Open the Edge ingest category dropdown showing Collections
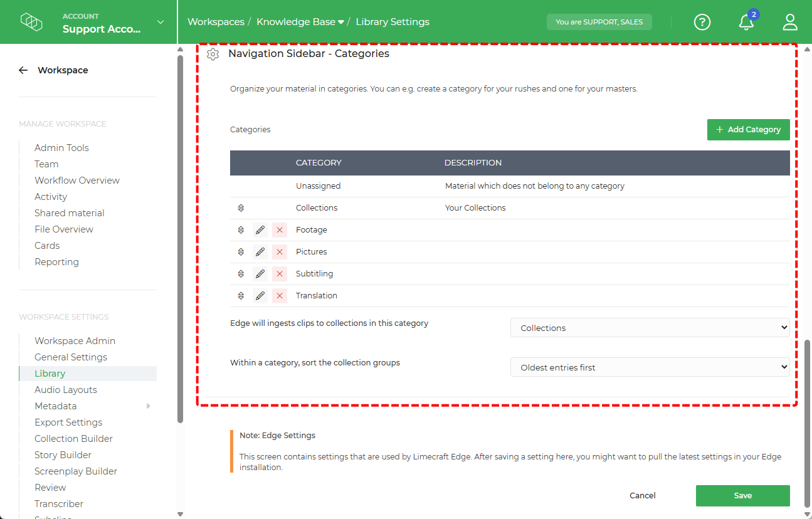Screen dimensions: 812x519 (x=650, y=327)
